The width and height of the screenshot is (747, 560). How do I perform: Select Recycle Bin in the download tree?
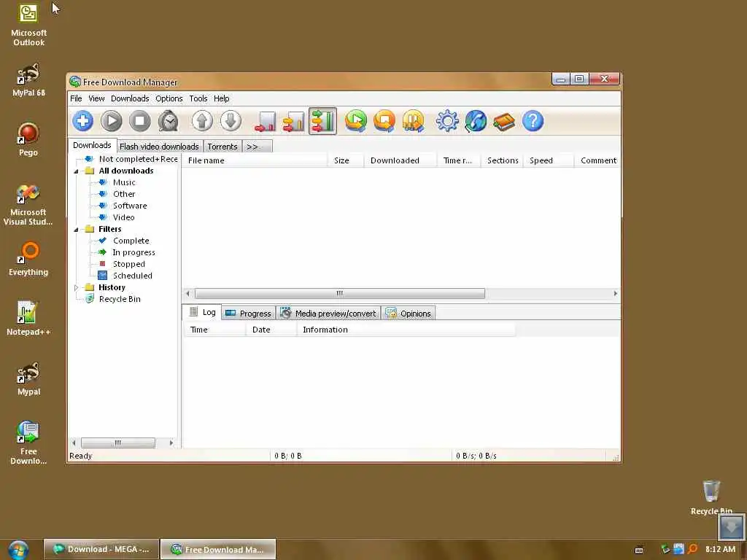pyautogui.click(x=120, y=299)
